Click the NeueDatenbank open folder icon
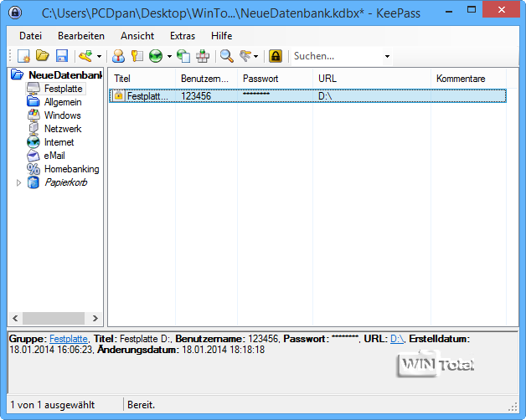526x420 pixels. click(17, 74)
